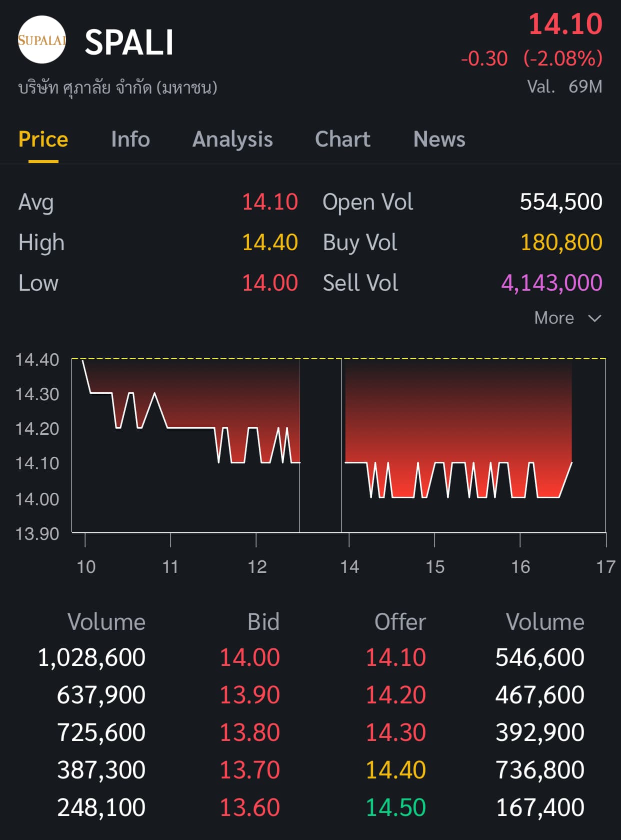Tap the SPALI ticker symbol

tap(129, 42)
